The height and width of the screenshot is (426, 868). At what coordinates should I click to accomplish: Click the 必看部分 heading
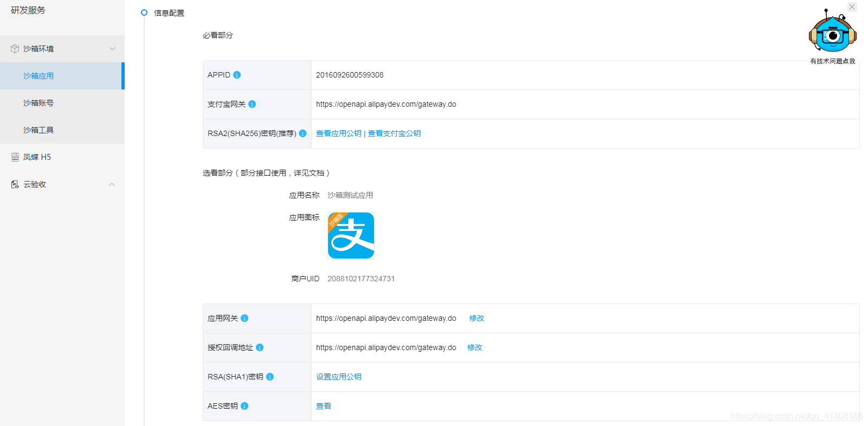click(218, 35)
